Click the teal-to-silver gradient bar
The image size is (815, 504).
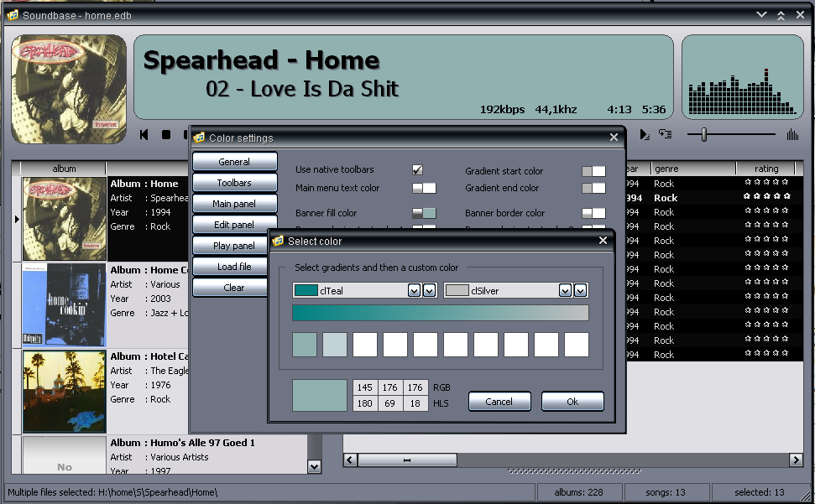tap(441, 313)
